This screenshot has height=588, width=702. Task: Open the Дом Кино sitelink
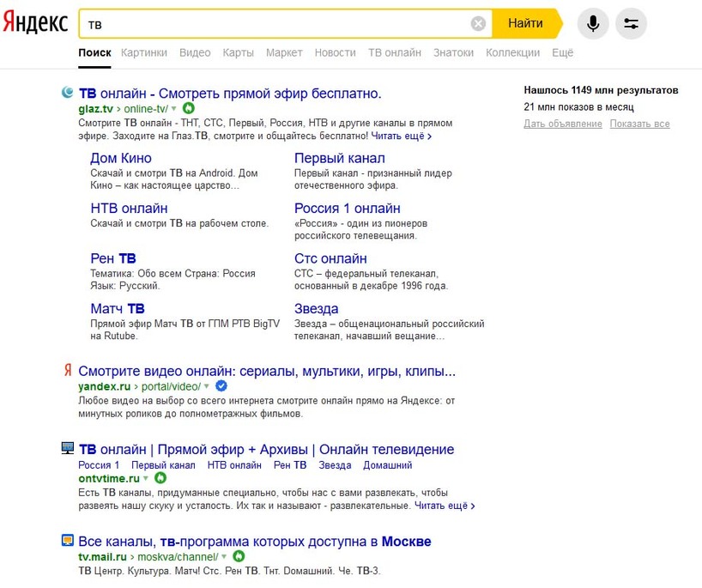coord(121,158)
